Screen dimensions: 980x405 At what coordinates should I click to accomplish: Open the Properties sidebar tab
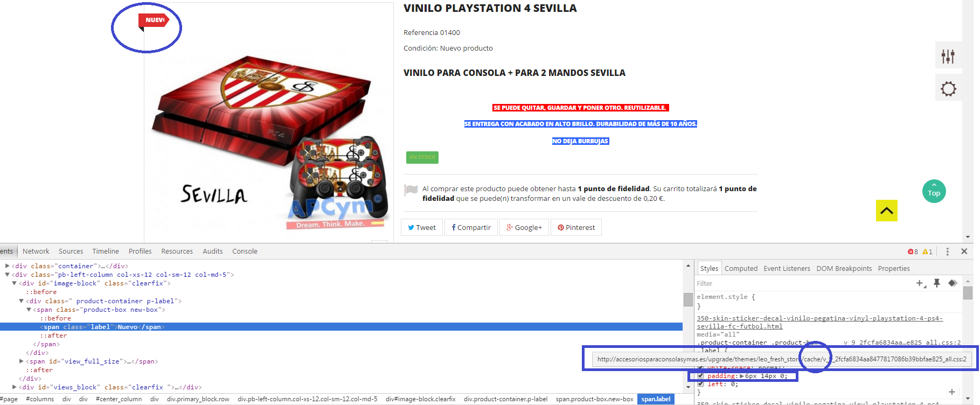pos(894,269)
